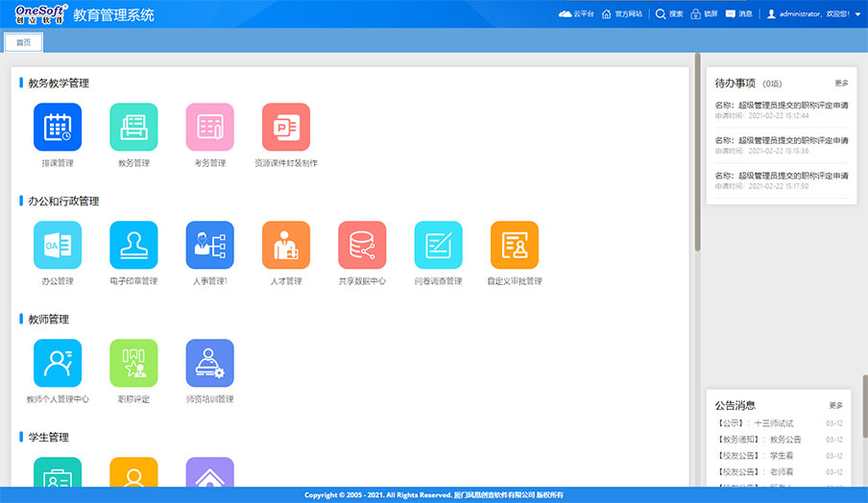This screenshot has height=503, width=868.
Task: Click 更多 in the 公告消息 panel
Action: coord(835,405)
